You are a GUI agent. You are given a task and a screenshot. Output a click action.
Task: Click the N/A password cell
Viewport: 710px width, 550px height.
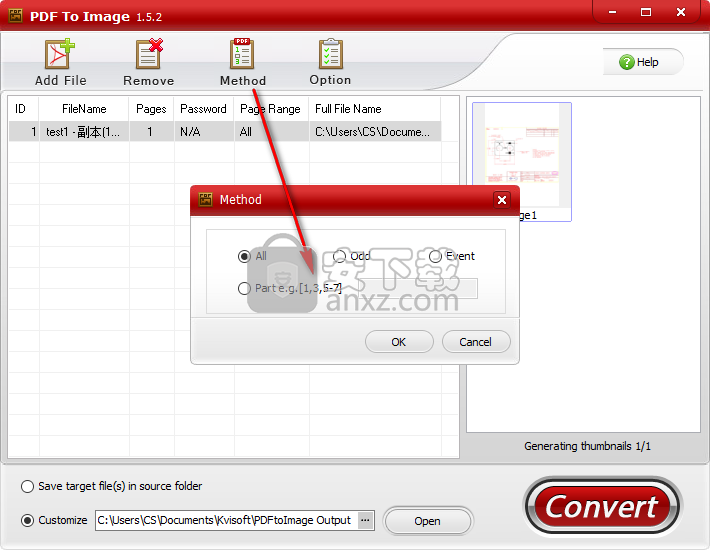[x=204, y=132]
